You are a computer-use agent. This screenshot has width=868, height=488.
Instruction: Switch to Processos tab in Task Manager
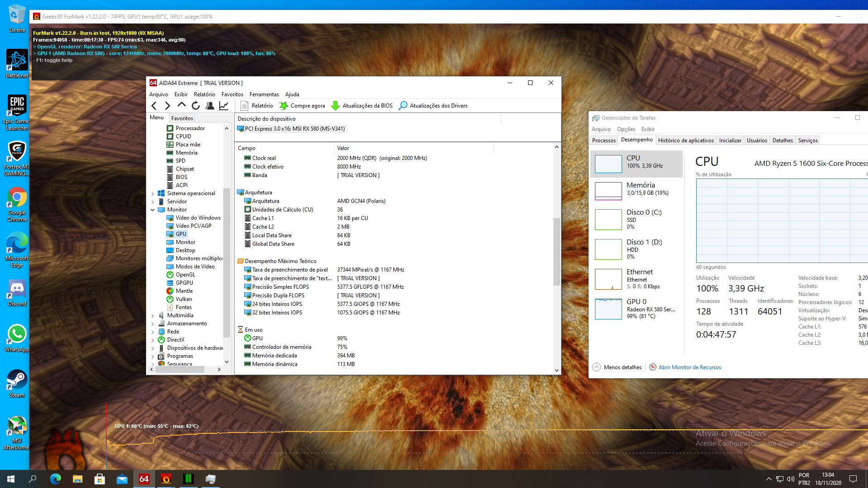pos(604,141)
